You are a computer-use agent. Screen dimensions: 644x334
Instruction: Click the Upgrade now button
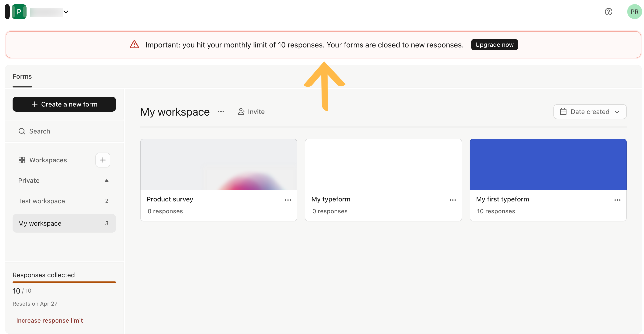coord(494,45)
